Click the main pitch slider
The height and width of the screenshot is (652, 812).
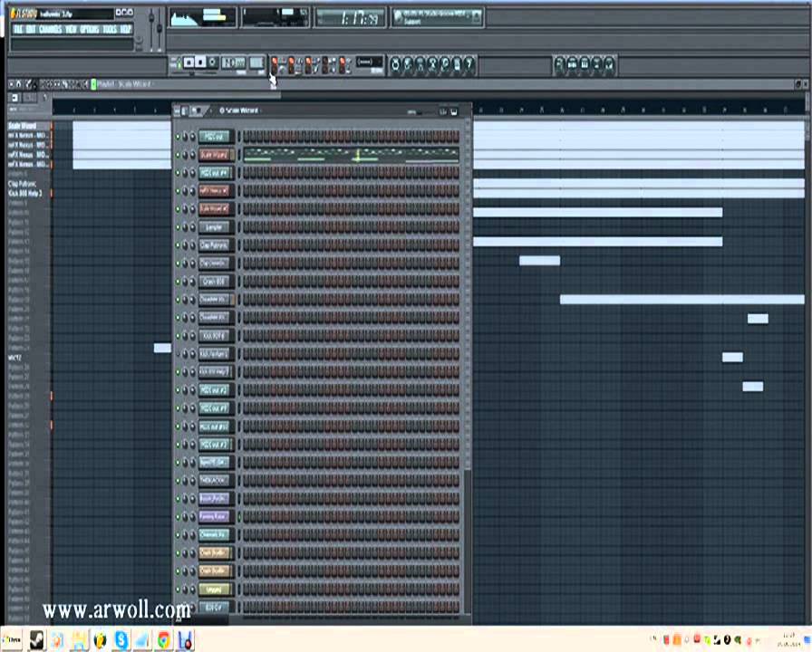[159, 30]
